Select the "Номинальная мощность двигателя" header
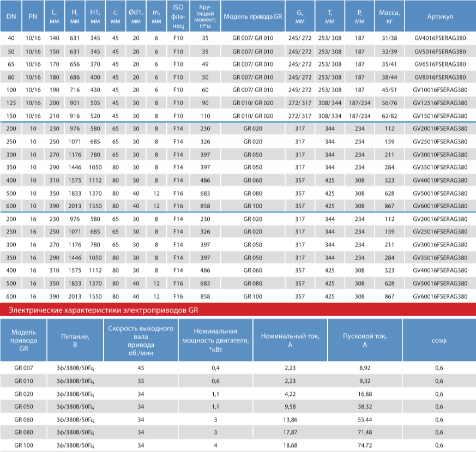This screenshot has width=476, height=452. [215, 340]
